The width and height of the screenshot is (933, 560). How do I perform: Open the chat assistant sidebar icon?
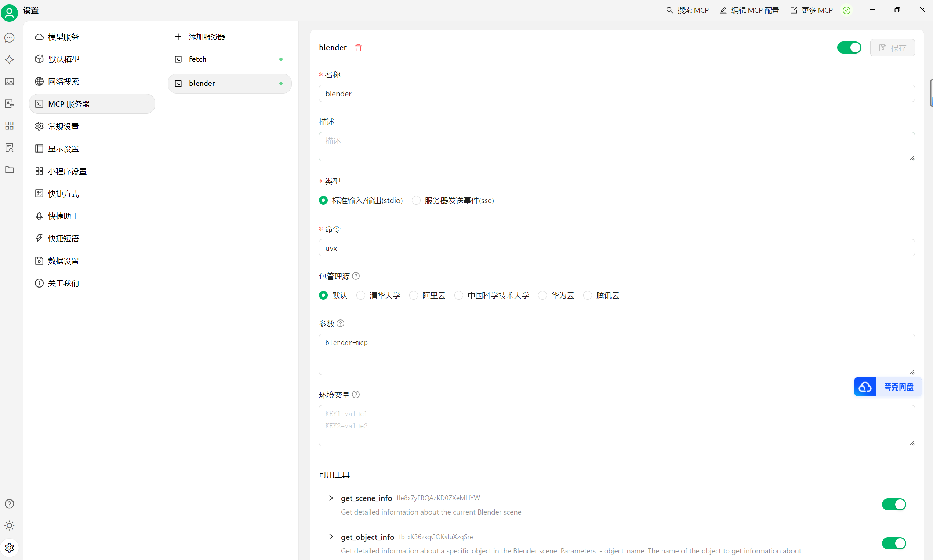click(10, 38)
